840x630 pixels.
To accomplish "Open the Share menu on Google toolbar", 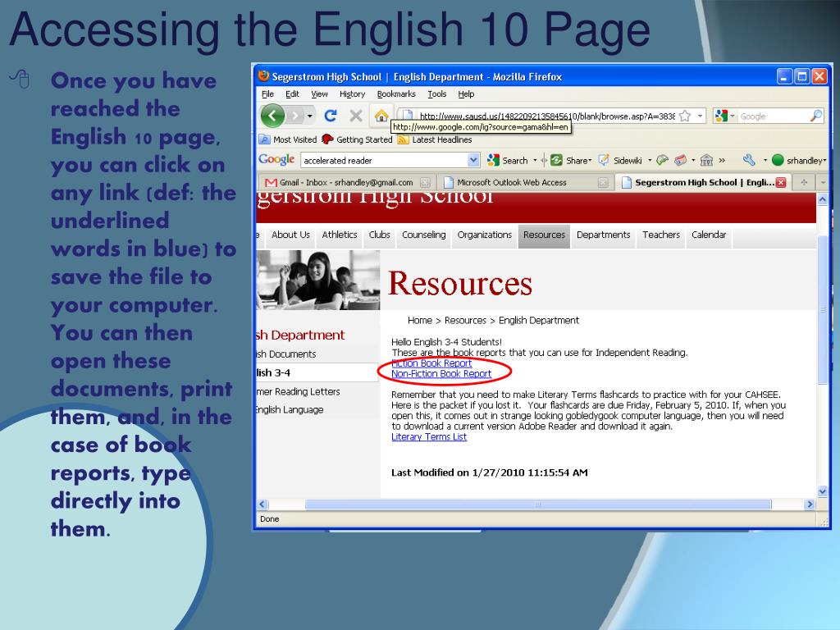I will point(571,160).
